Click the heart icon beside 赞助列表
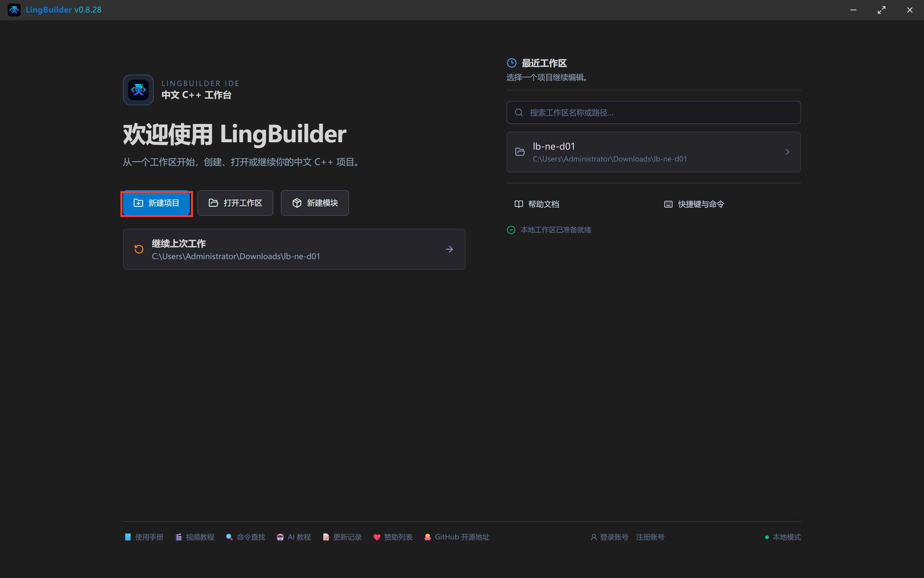 pos(377,537)
